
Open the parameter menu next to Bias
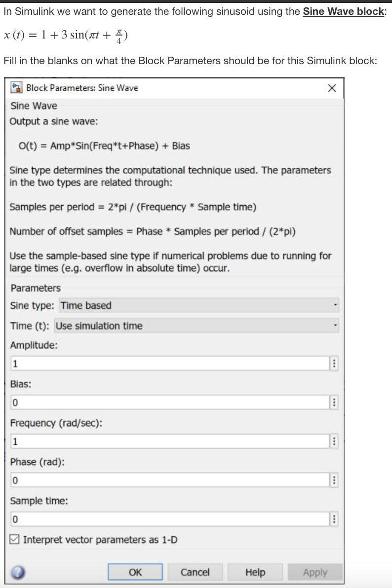pyautogui.click(x=334, y=403)
